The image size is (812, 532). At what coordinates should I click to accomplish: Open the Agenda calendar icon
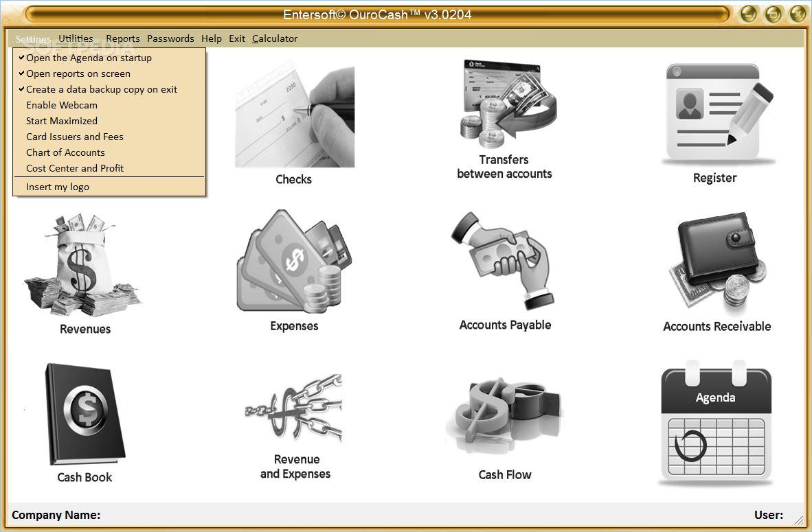pos(717,424)
